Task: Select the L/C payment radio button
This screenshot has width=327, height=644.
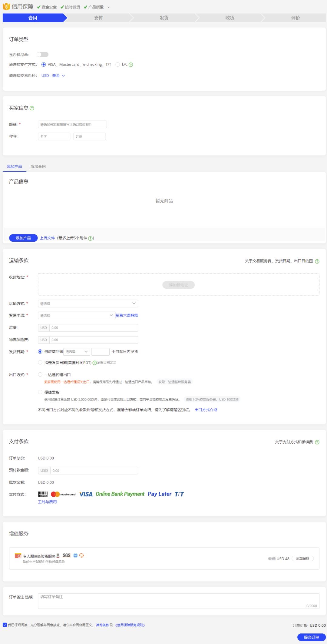Action: (118, 65)
